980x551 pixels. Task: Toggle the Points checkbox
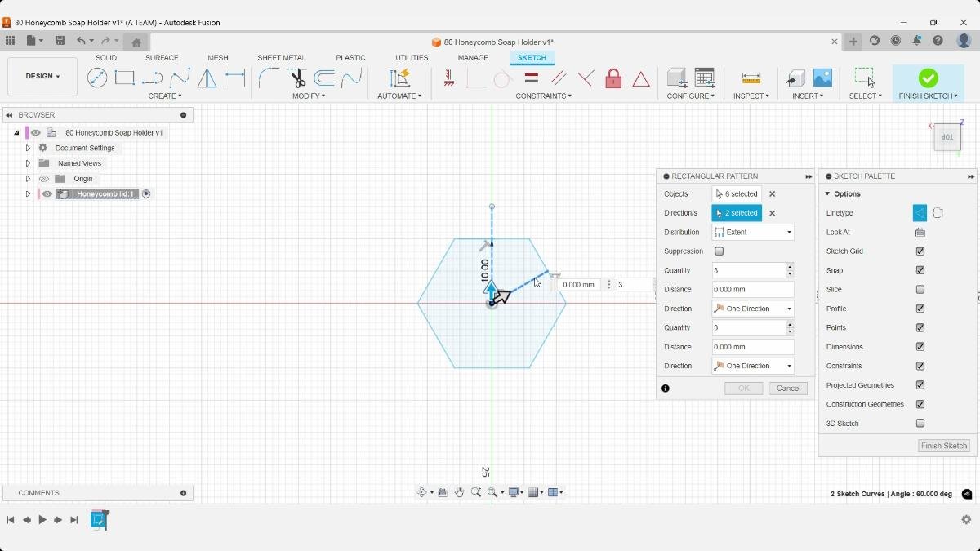coord(920,327)
